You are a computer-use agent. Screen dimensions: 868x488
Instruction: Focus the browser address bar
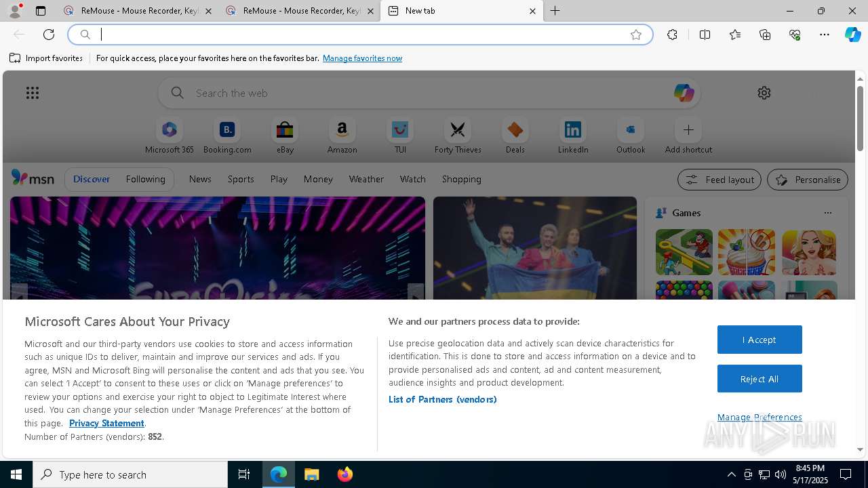point(359,35)
